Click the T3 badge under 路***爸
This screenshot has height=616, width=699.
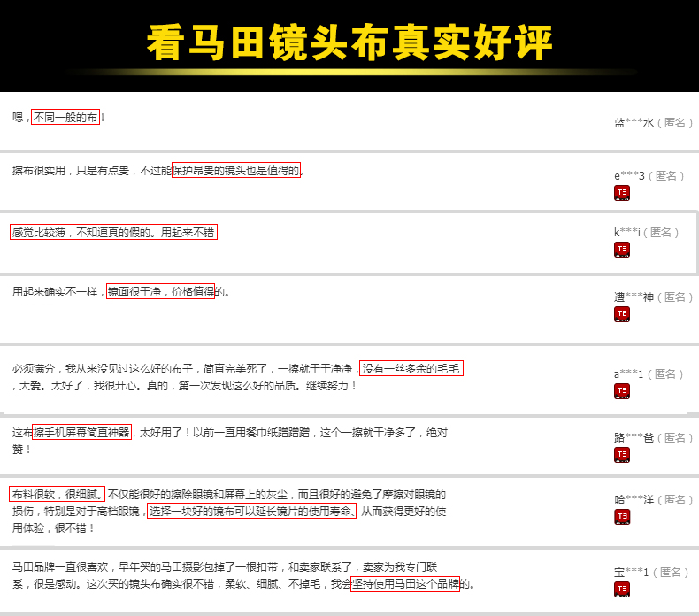tap(622, 455)
